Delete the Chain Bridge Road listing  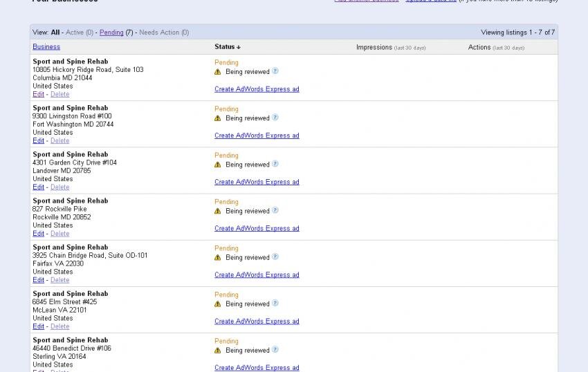(x=60, y=280)
